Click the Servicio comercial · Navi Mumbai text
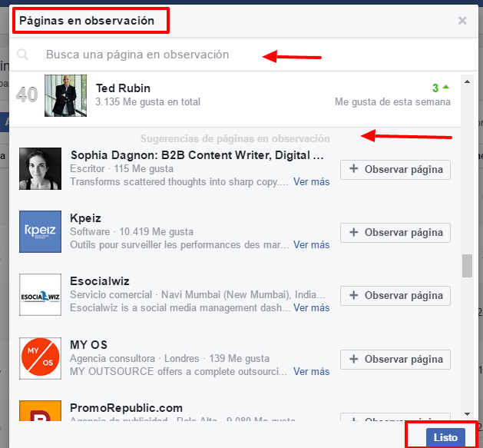Image resolution: width=483 pixels, height=448 pixels. coord(197,295)
